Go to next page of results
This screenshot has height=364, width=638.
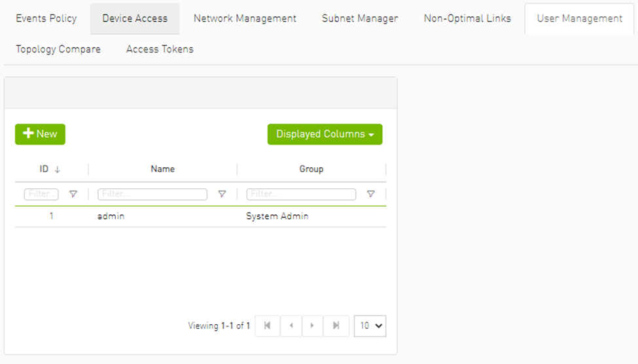click(x=312, y=325)
